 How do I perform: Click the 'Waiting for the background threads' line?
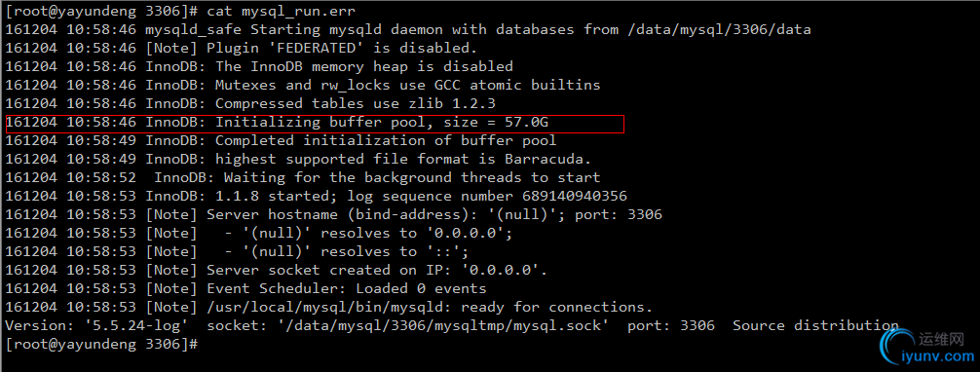(x=303, y=177)
